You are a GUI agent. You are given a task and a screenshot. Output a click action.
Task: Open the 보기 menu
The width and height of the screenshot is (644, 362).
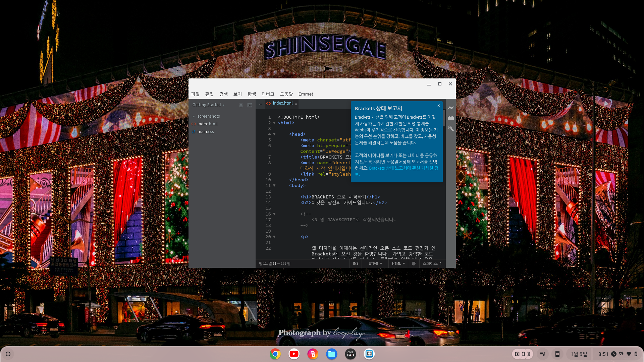[237, 94]
